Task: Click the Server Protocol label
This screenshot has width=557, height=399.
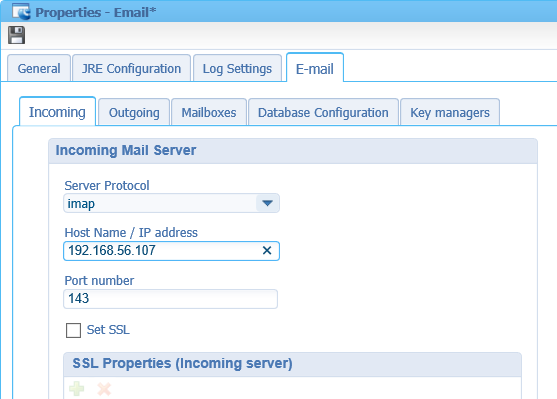Action: 107,185
